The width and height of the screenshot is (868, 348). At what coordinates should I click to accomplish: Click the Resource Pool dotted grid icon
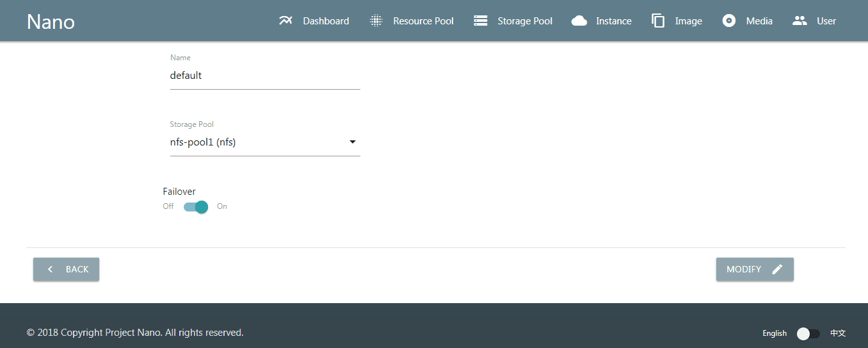376,21
